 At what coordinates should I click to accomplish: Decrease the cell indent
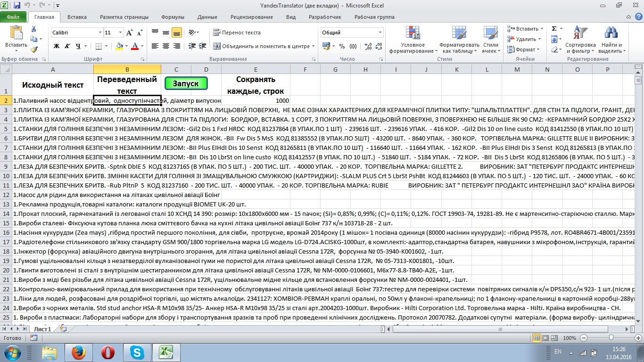point(192,46)
